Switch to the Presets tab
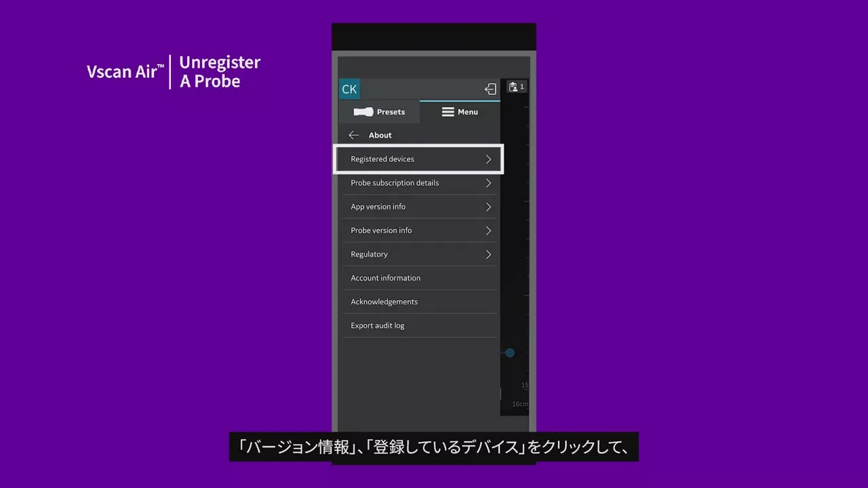Screen dimensions: 868x488 point(379,112)
